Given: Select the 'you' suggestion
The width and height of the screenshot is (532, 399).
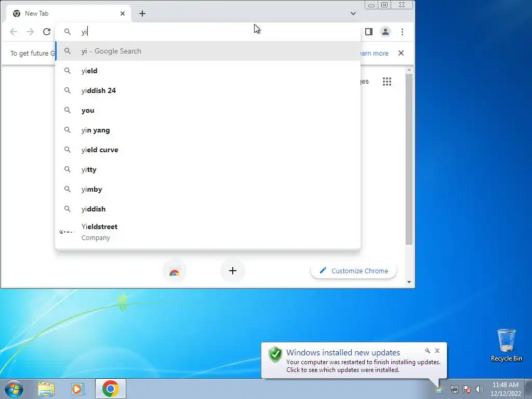Looking at the screenshot, I should (x=208, y=110).
